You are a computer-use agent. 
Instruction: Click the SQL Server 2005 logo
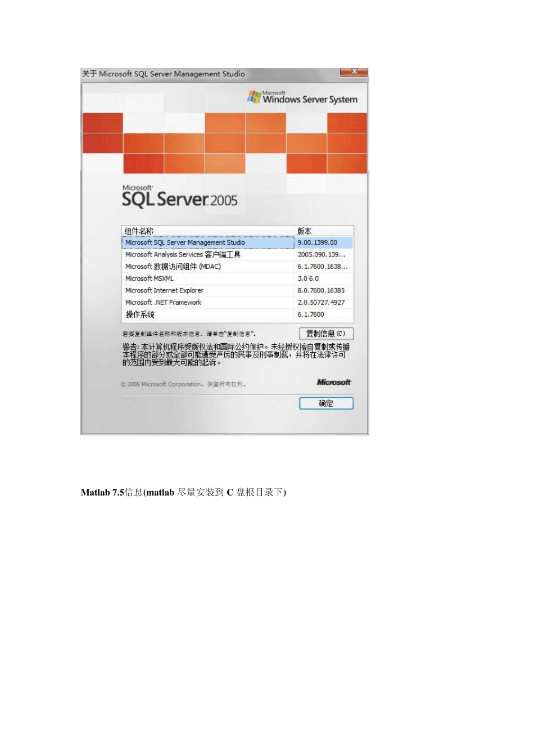tap(180, 197)
